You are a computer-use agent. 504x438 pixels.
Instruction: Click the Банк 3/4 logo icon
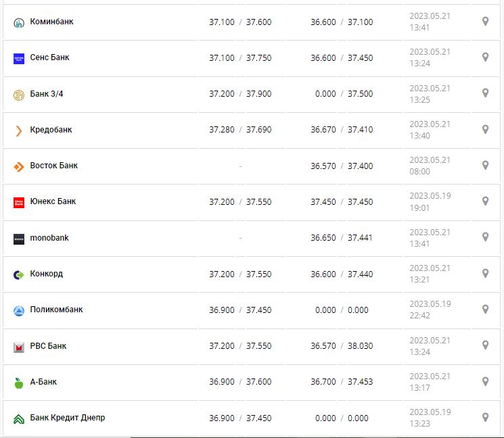[x=19, y=95]
